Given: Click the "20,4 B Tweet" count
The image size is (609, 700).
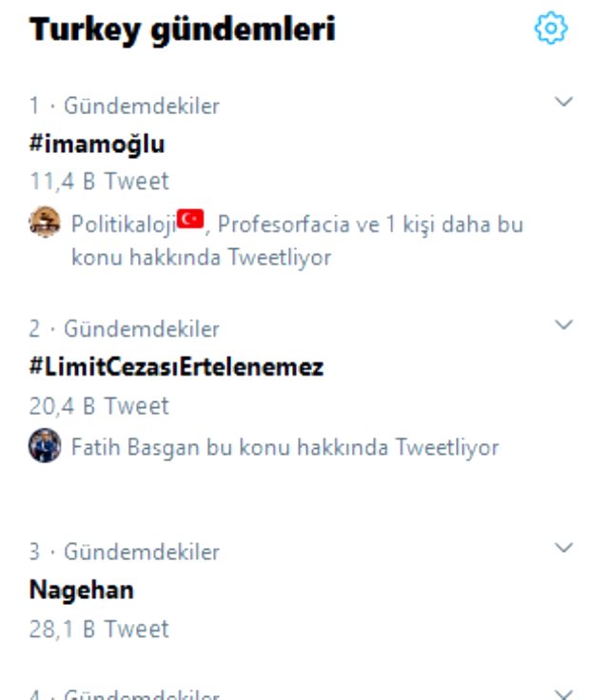Looking at the screenshot, I should 98,405.
